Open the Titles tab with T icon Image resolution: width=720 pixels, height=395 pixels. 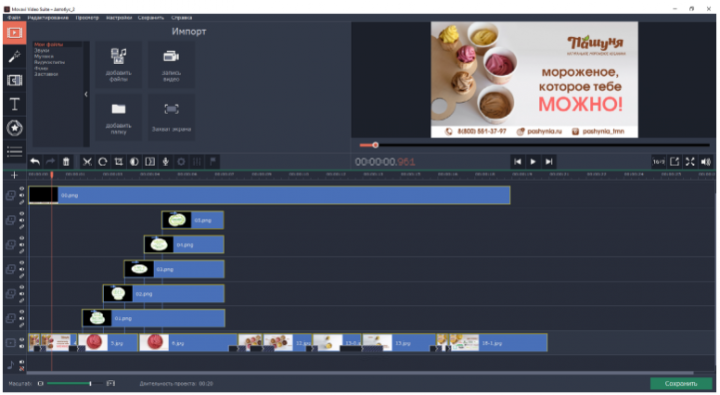[x=15, y=104]
